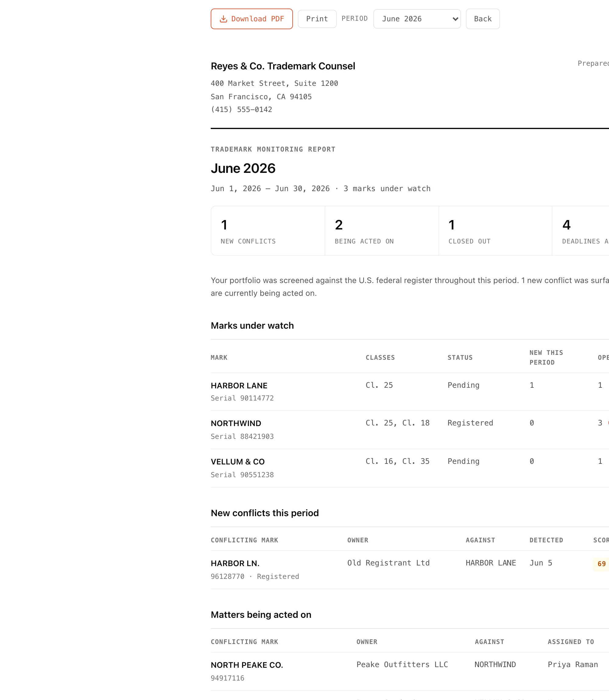
Task: Click the download arrow icon
Action: [223, 19]
